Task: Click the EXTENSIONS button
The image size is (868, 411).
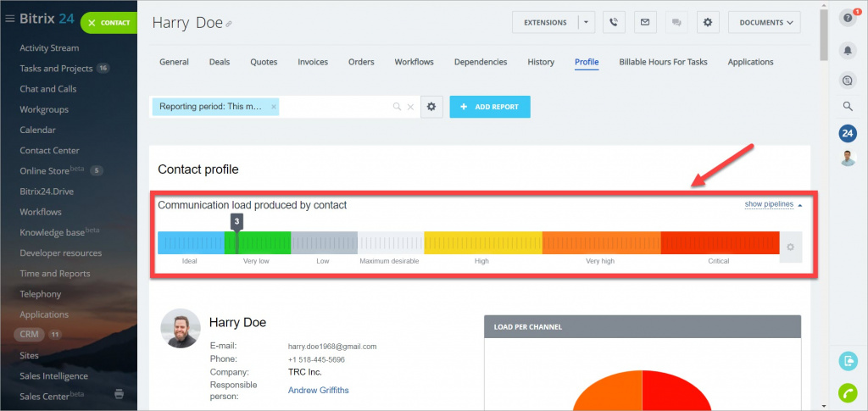Action: click(x=545, y=23)
